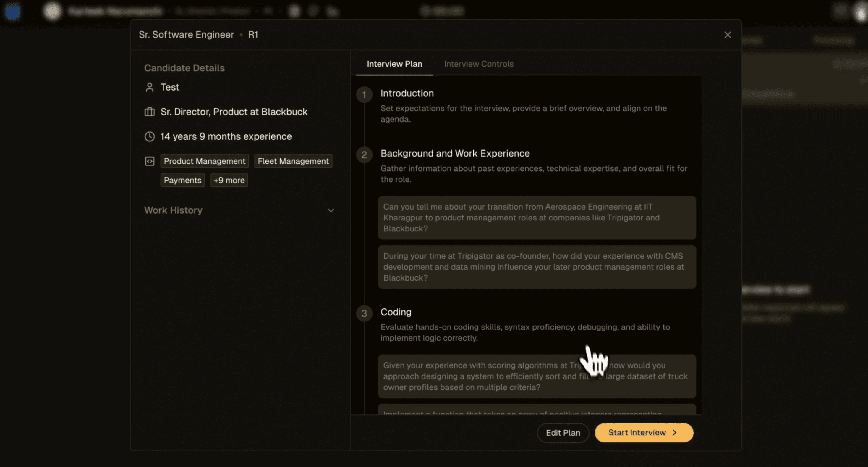Select the Interview Plan tab

(x=394, y=64)
